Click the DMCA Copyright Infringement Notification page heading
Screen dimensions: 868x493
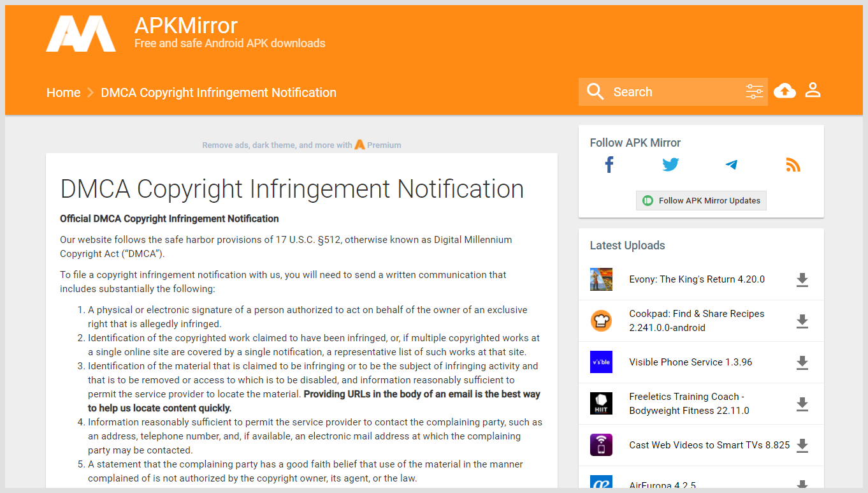(292, 189)
